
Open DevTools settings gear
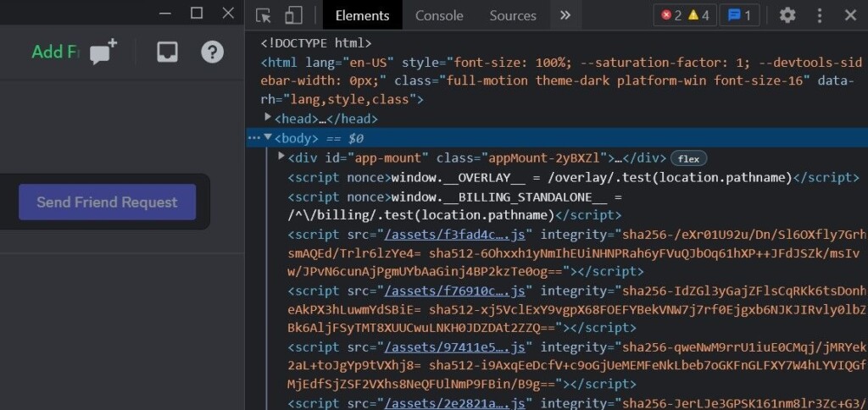point(787,15)
